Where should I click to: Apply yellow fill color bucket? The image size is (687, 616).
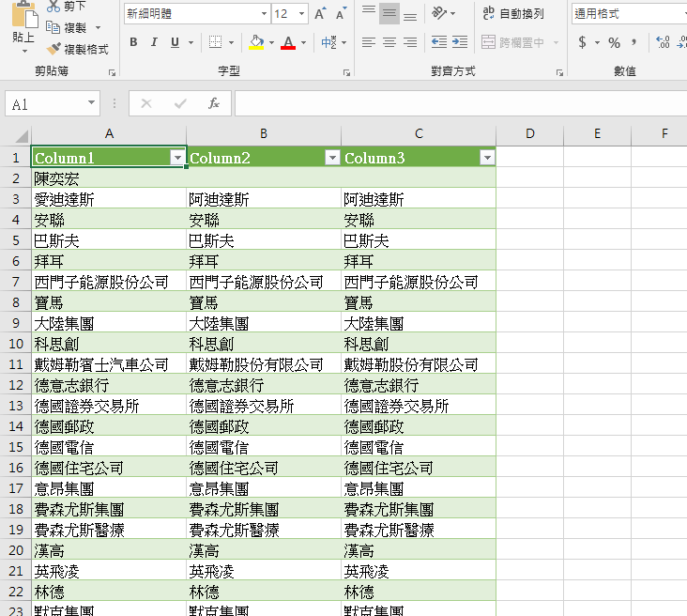click(x=257, y=42)
